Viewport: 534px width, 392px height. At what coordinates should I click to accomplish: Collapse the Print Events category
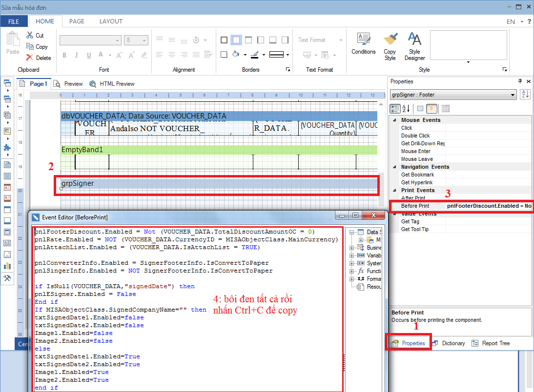click(x=395, y=190)
